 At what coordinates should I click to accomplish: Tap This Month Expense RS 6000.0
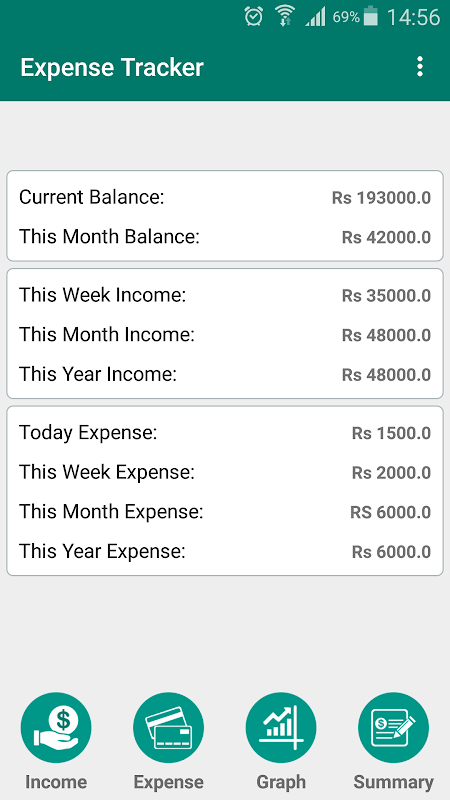tap(390, 512)
